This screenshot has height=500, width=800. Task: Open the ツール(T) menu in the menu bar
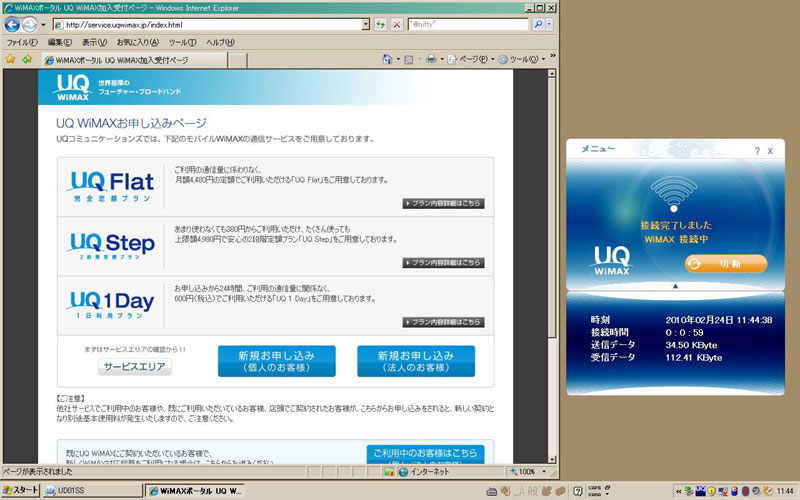pos(182,42)
